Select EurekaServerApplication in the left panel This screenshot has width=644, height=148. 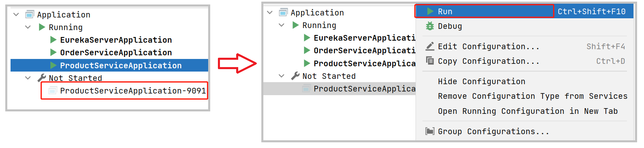(116, 40)
